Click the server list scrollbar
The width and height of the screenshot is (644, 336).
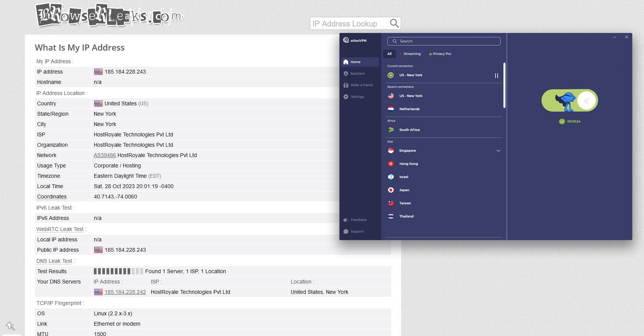tap(504, 85)
